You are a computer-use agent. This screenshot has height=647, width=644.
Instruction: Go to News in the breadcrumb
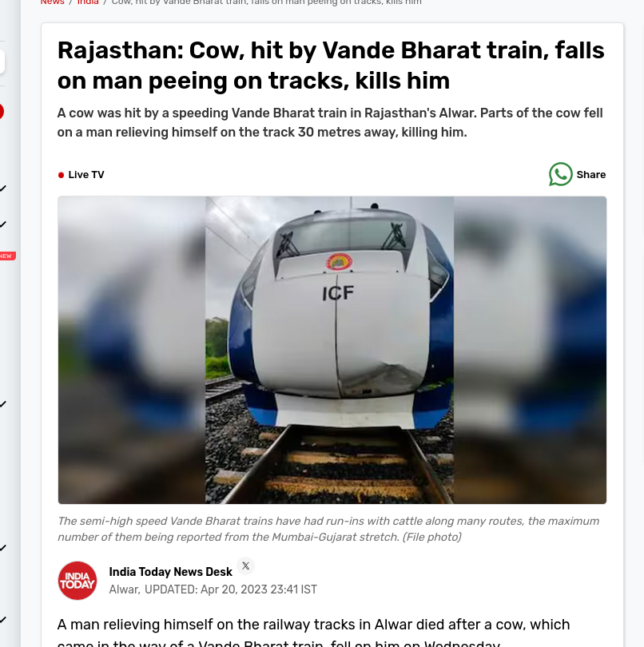pos(52,2)
